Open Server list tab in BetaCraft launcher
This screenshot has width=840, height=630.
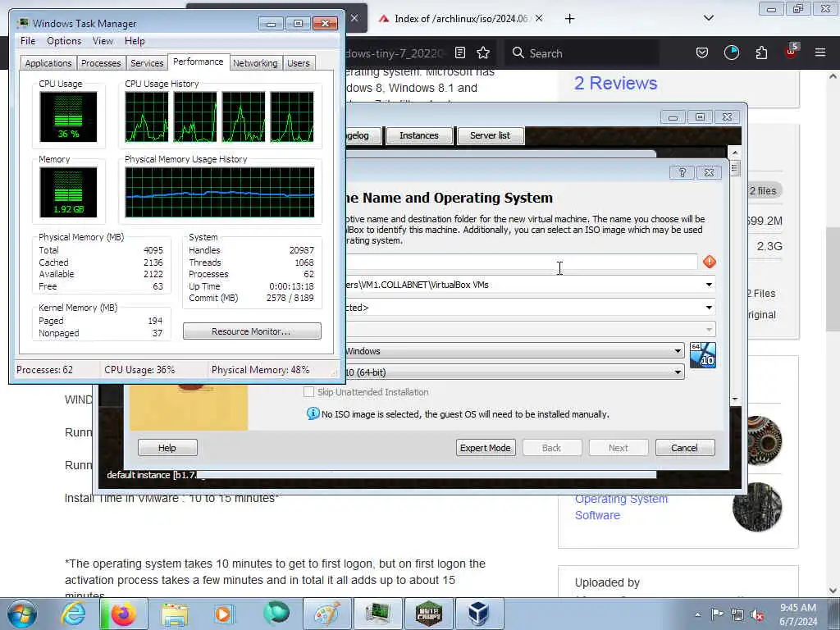(490, 135)
